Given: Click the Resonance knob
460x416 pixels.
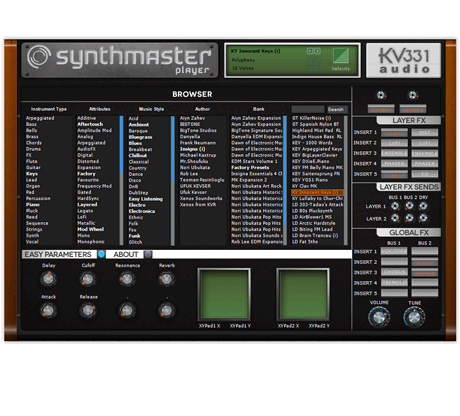Looking at the screenshot, I should [127, 279].
